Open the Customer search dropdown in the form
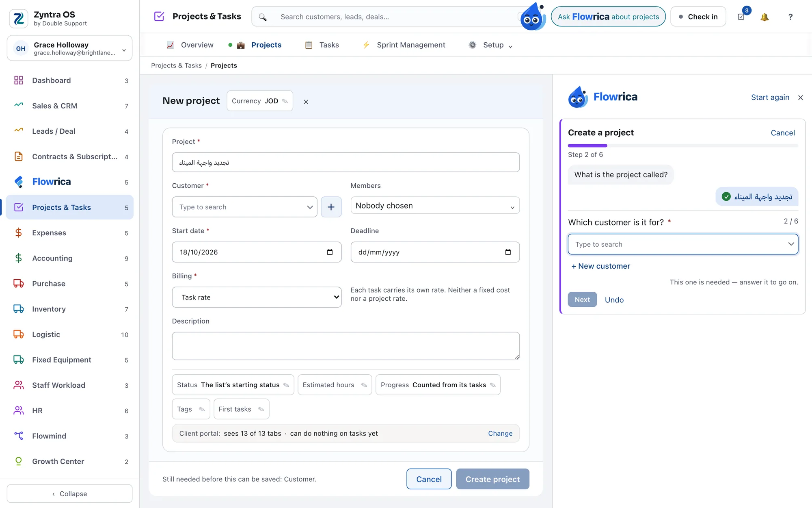812x508 pixels. [244, 207]
